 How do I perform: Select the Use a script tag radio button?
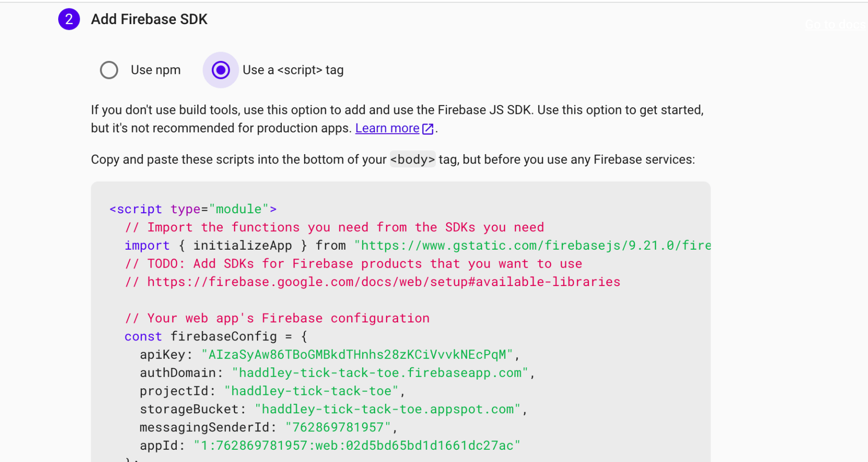[x=220, y=70]
